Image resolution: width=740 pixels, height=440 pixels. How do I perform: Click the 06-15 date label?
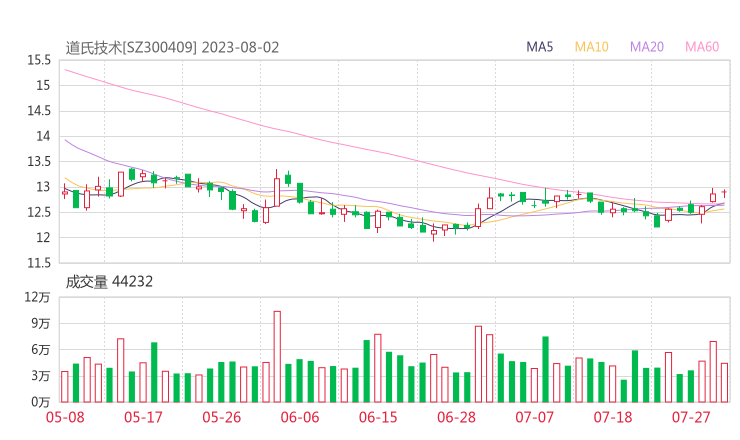coord(378,417)
